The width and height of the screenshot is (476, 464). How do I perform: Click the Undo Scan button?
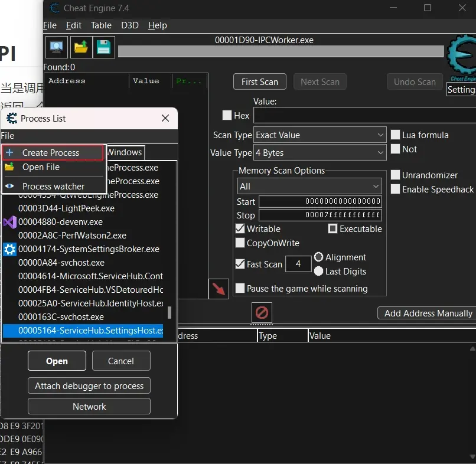415,81
